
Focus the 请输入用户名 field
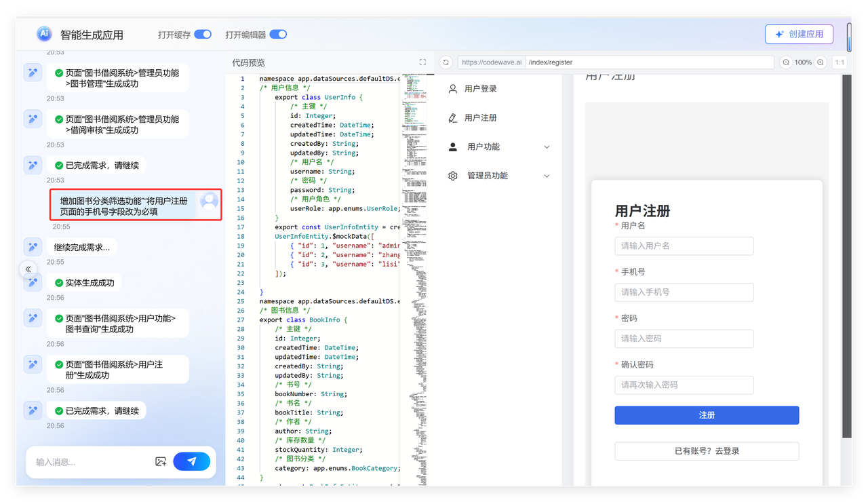pos(684,246)
